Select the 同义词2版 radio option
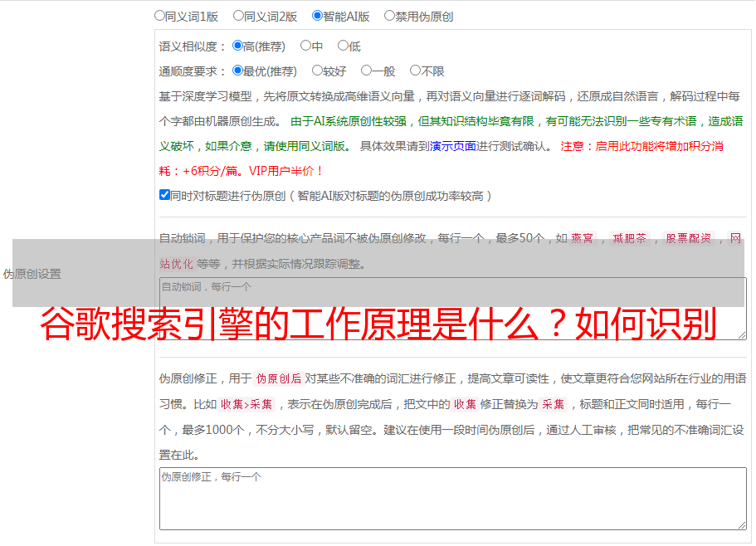756x546 pixels. click(x=238, y=16)
